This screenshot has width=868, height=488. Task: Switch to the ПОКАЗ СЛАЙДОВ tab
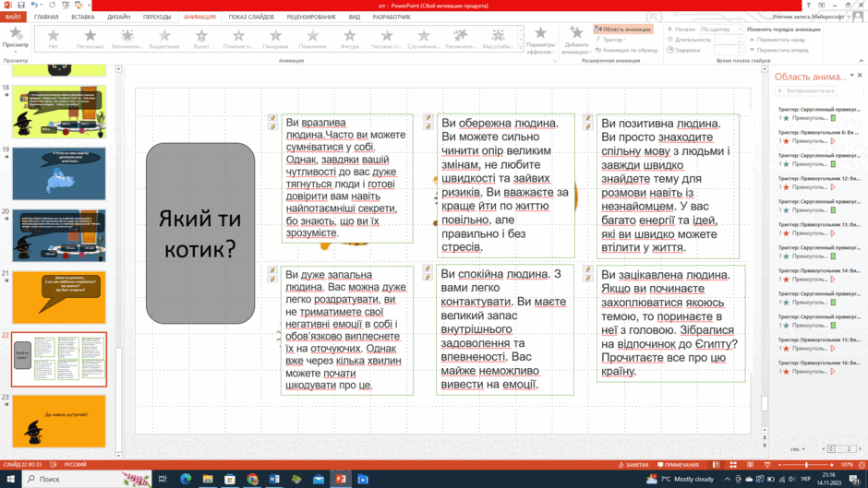tap(251, 18)
